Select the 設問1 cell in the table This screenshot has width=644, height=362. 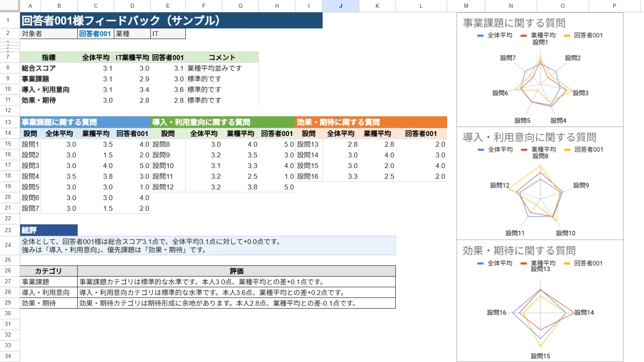pos(30,144)
